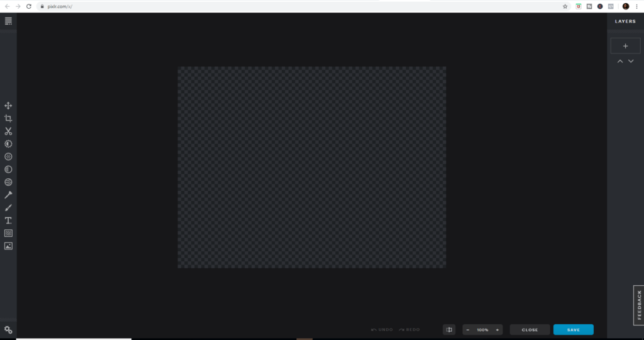Select the Draw brush tool
Viewport: 644px width, 340px height.
click(x=8, y=208)
